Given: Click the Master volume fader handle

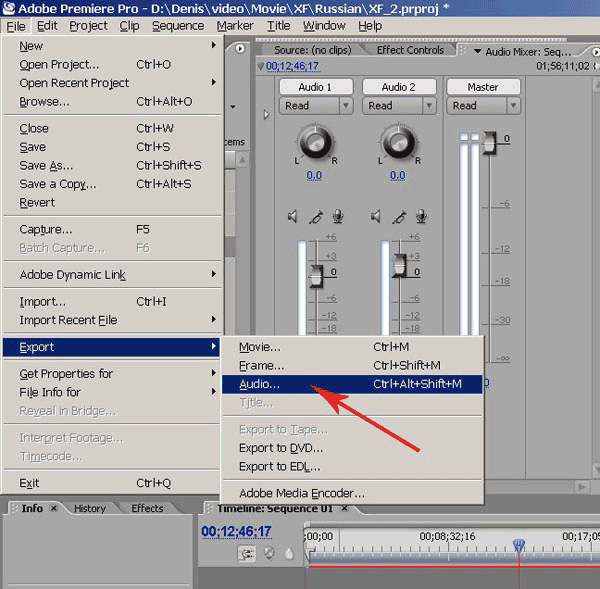Looking at the screenshot, I should click(489, 143).
